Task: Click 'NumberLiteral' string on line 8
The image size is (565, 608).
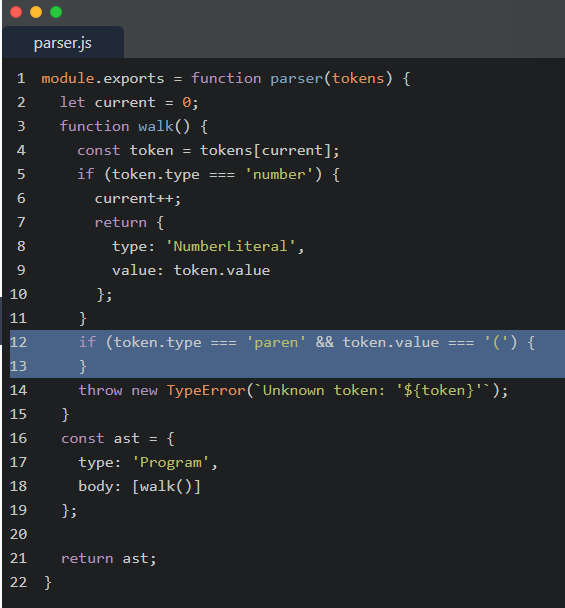Action: pyautogui.click(x=230, y=247)
